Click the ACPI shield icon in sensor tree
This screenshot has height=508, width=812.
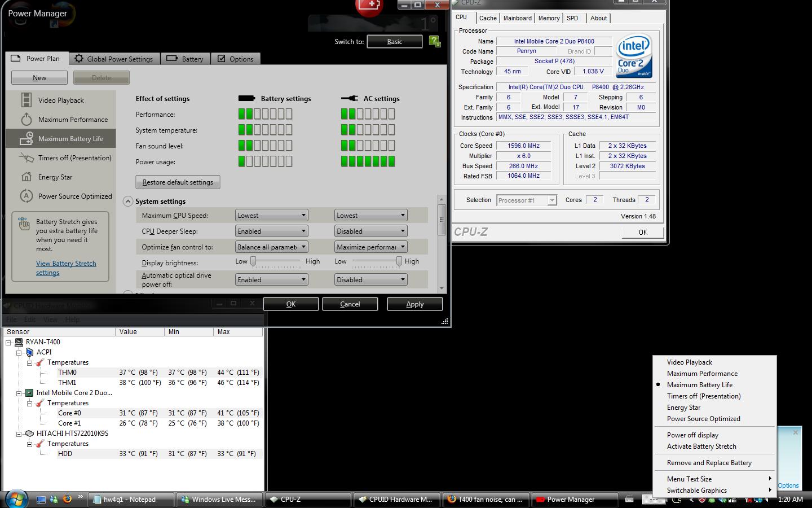[30, 352]
